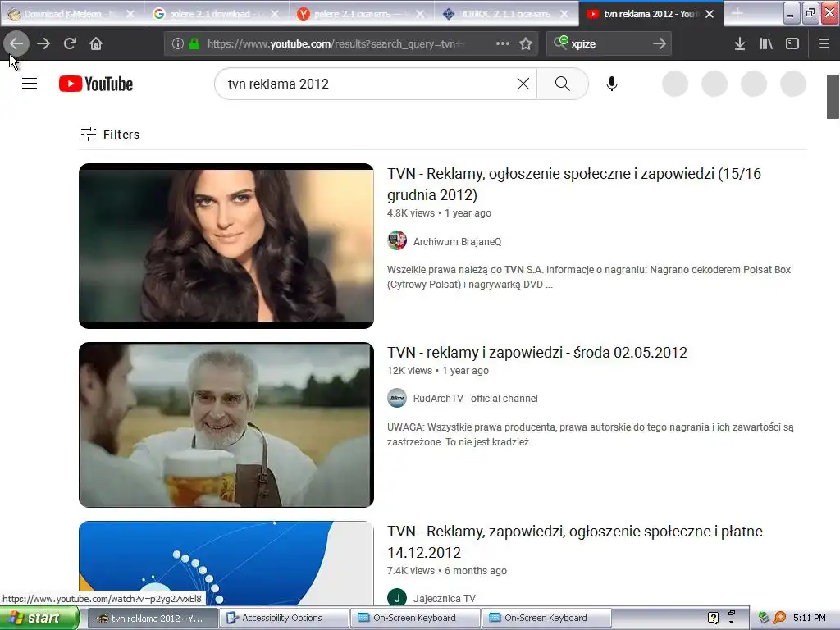Click the RudArchTV channel avatar
This screenshot has height=630, width=840.
coord(397,398)
